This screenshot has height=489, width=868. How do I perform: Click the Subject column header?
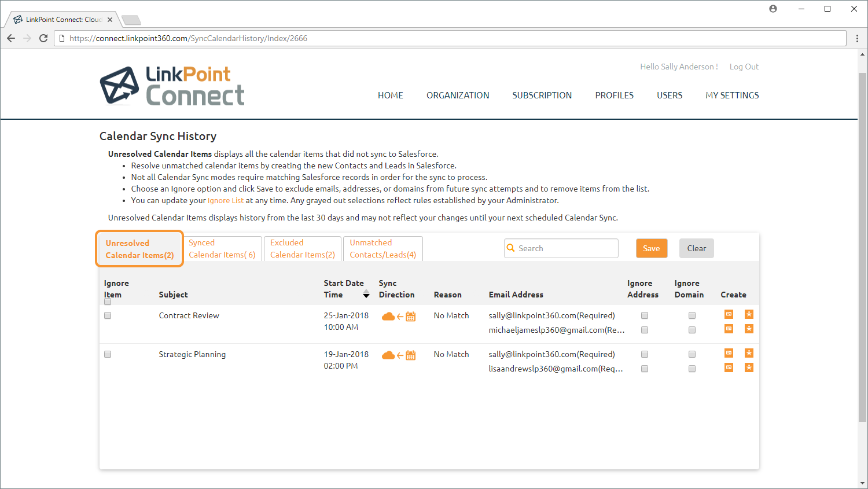(174, 295)
